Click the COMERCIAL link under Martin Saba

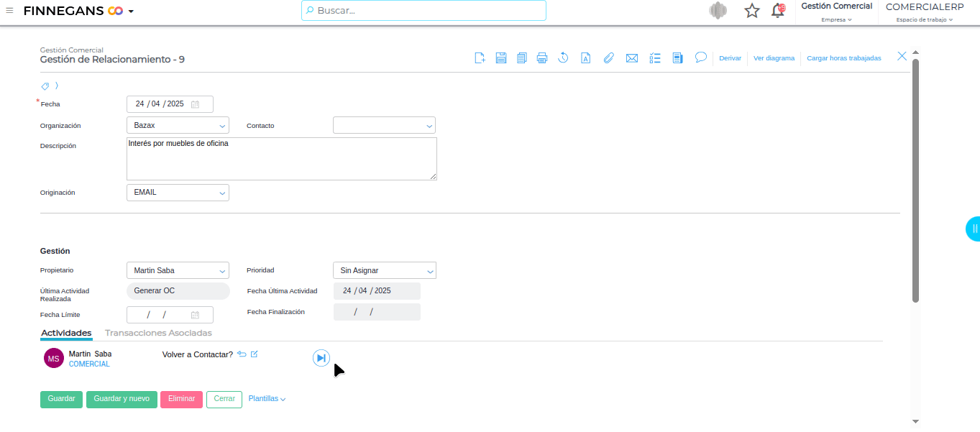pos(89,364)
